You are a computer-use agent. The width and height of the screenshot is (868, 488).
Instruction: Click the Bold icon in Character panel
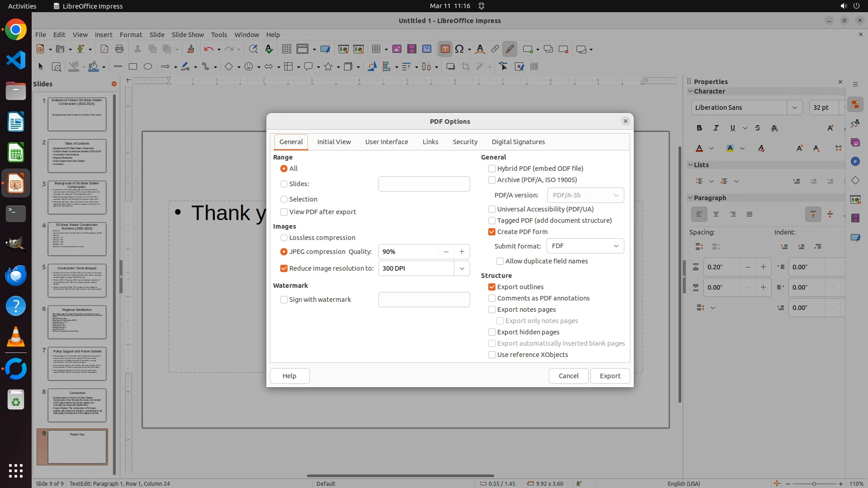point(699,128)
